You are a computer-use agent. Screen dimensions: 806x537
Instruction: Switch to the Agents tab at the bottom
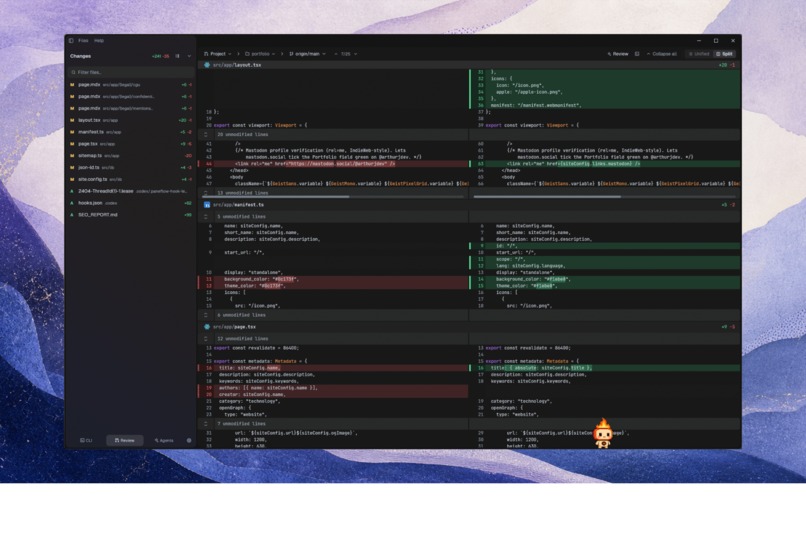pyautogui.click(x=164, y=441)
